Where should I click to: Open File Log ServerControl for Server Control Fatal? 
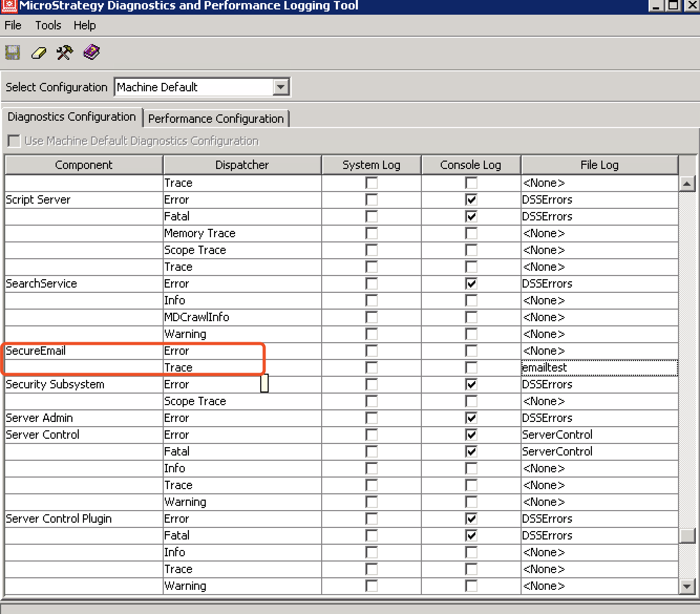(x=600, y=451)
